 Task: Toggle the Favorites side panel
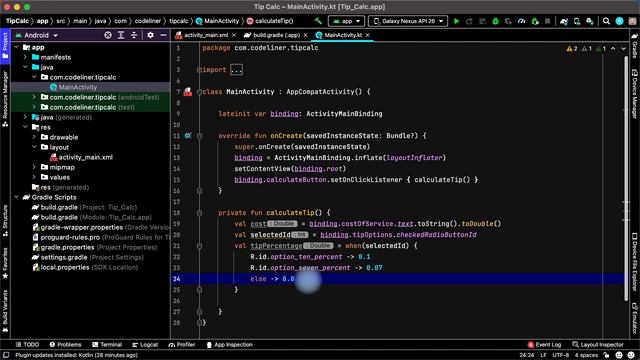pos(5,263)
